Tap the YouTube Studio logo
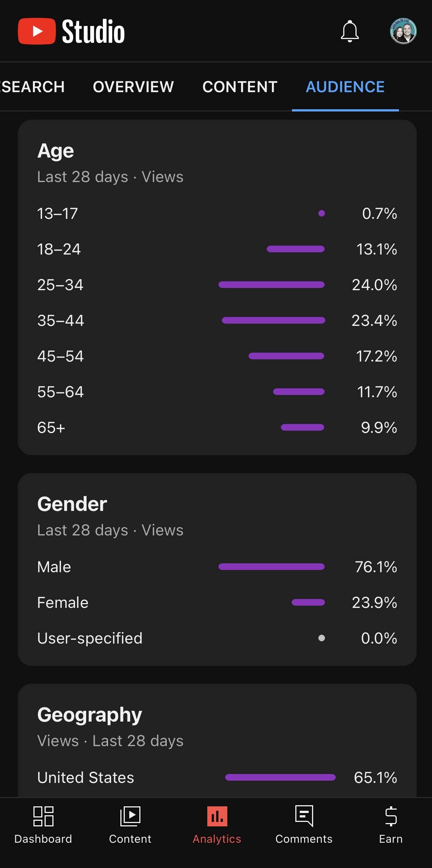432x868 pixels. click(71, 32)
